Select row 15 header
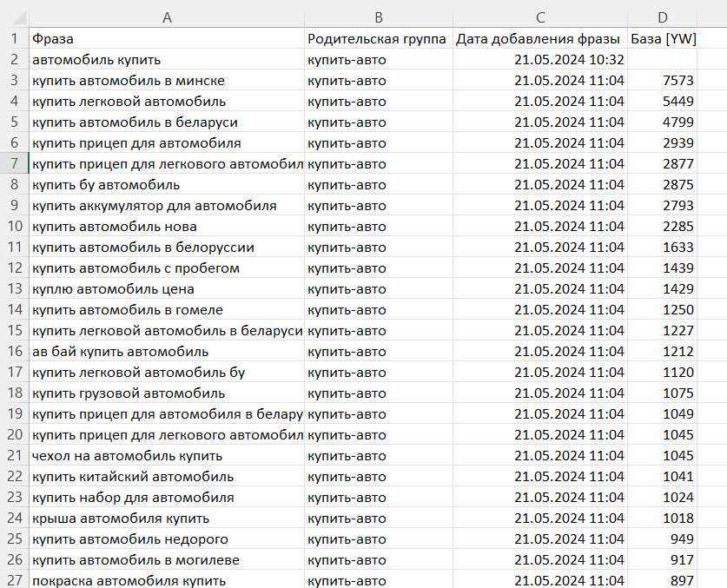This screenshot has height=588, width=727. tap(15, 331)
